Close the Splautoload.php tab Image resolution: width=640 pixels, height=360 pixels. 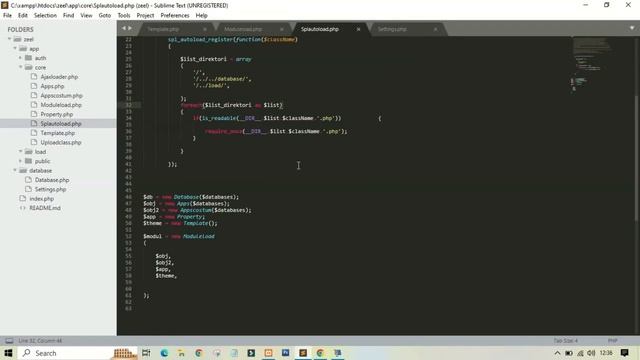click(358, 29)
